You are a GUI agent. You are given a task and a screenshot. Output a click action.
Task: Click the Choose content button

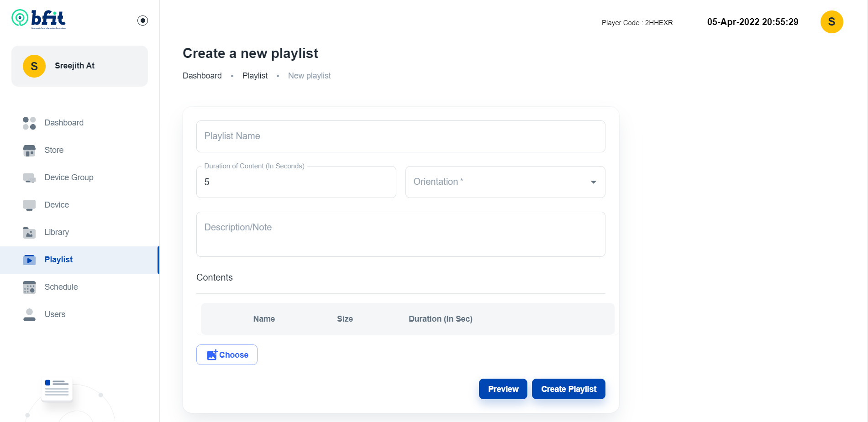pyautogui.click(x=227, y=354)
